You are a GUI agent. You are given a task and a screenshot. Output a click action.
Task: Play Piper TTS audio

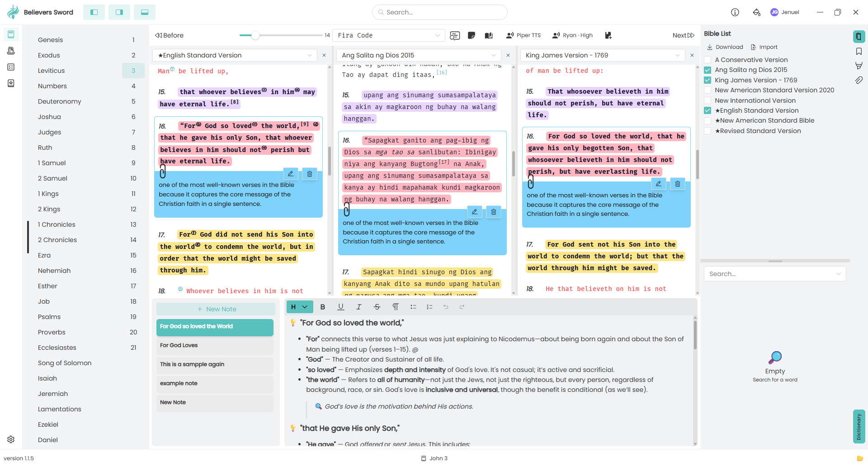pos(524,35)
